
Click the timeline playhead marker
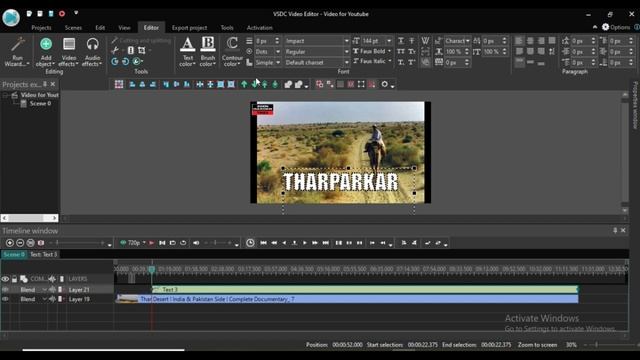[152, 269]
